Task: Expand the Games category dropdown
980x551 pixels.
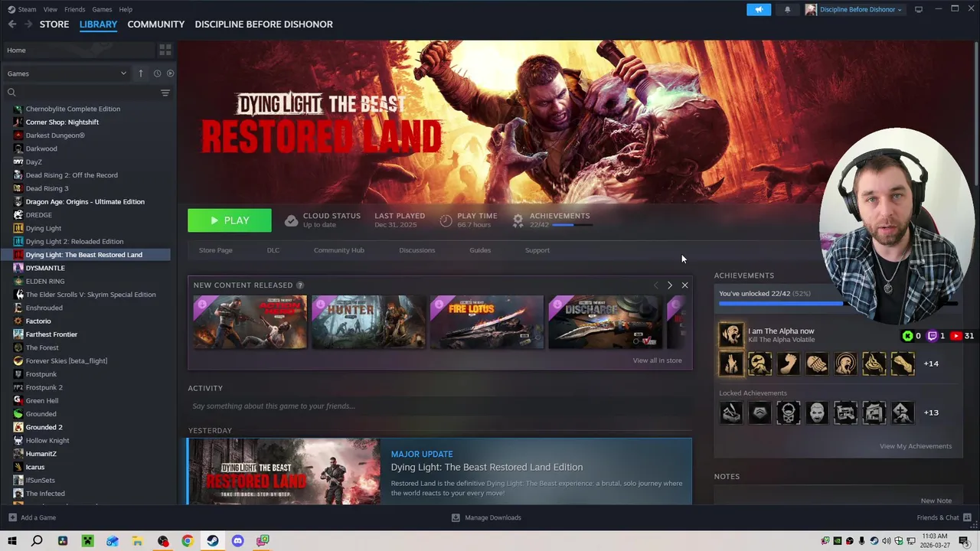Action: click(x=67, y=73)
